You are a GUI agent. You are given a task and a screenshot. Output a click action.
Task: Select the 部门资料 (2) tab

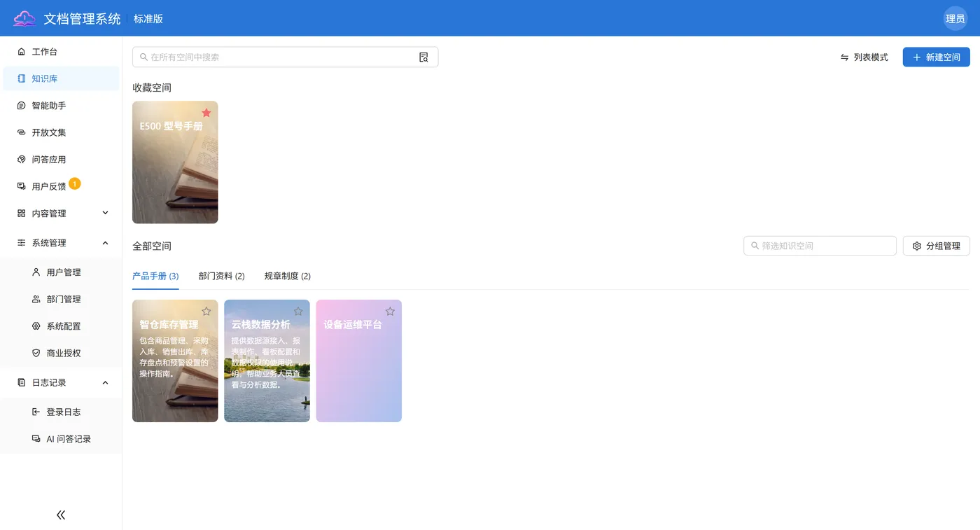(x=221, y=276)
